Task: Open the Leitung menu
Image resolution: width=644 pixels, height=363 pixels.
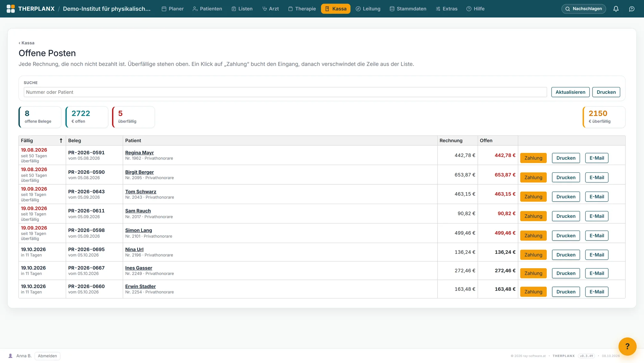Action: pos(368,9)
